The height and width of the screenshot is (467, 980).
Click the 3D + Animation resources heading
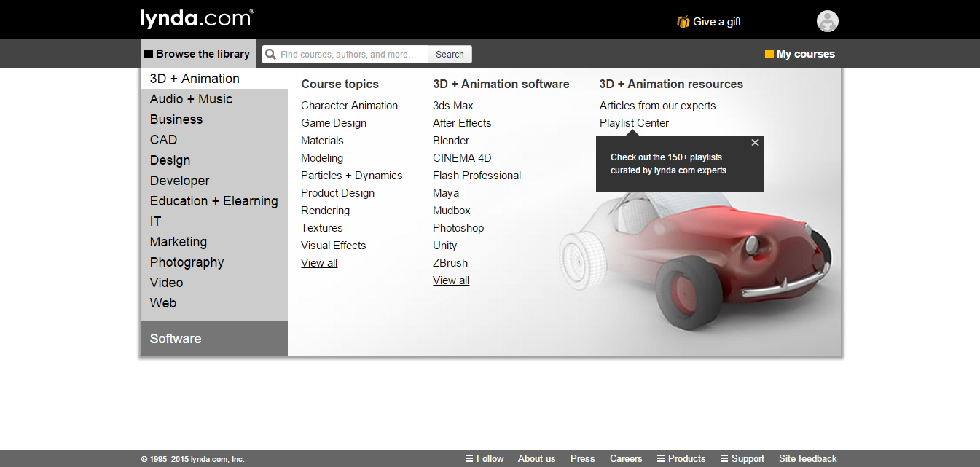pos(671,85)
